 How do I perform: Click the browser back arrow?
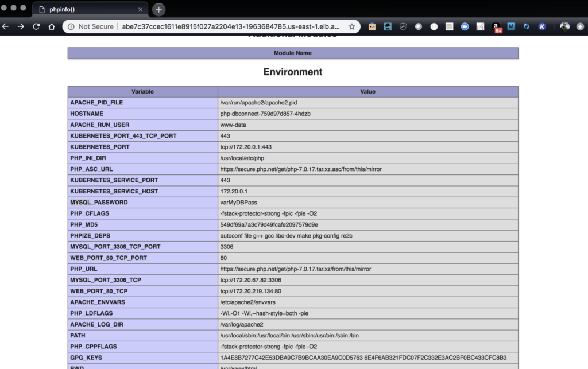(x=6, y=26)
